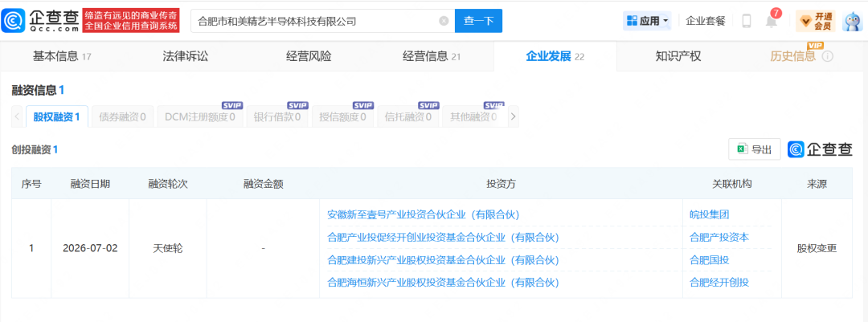
Task: Click the 股权变更 source cell
Action: coord(817,248)
